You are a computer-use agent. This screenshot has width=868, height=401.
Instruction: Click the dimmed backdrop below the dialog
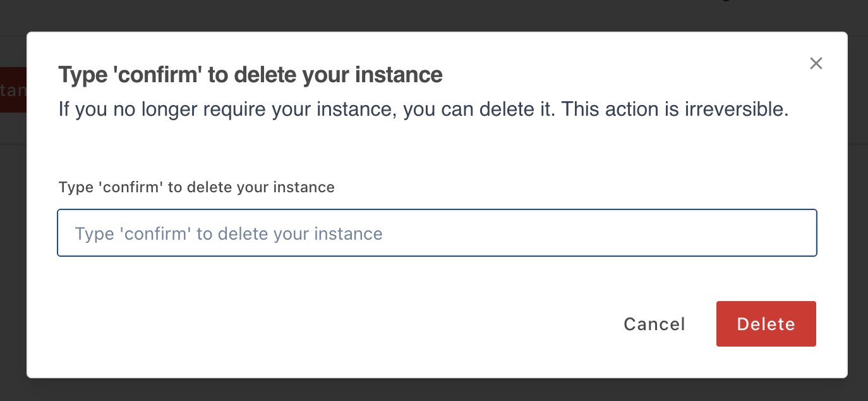[434, 391]
